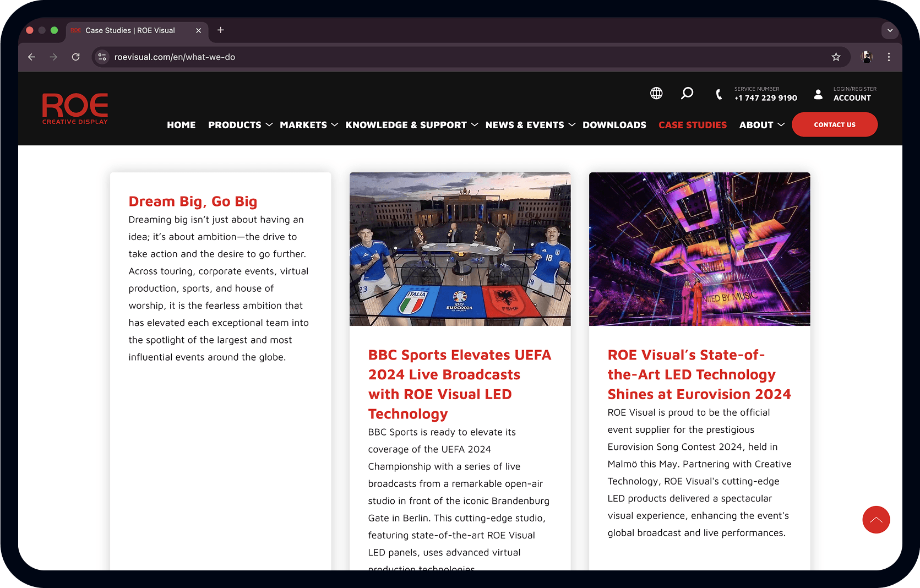The image size is (920, 588).
Task: Open Knowledge & Support menu
Action: coord(406,125)
